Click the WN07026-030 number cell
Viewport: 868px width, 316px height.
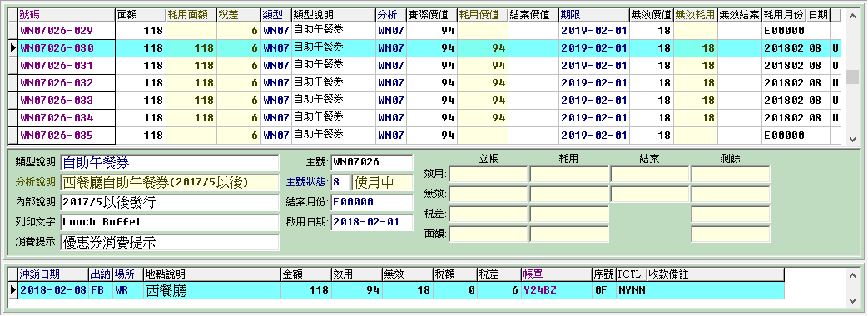coord(67,48)
